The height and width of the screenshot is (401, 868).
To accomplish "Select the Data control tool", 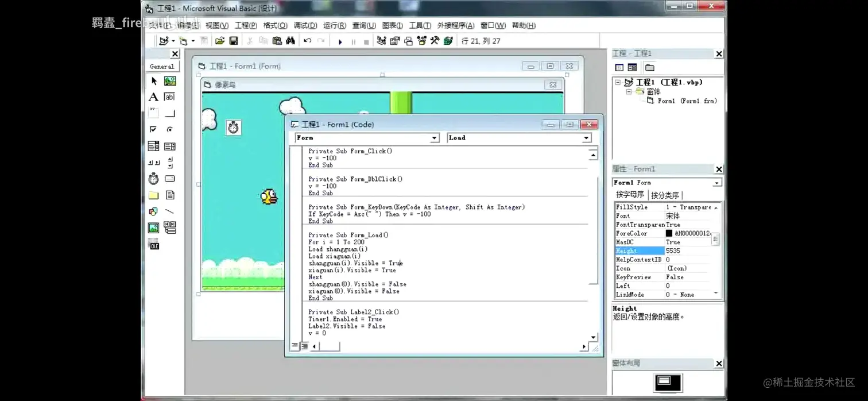I will tap(170, 228).
